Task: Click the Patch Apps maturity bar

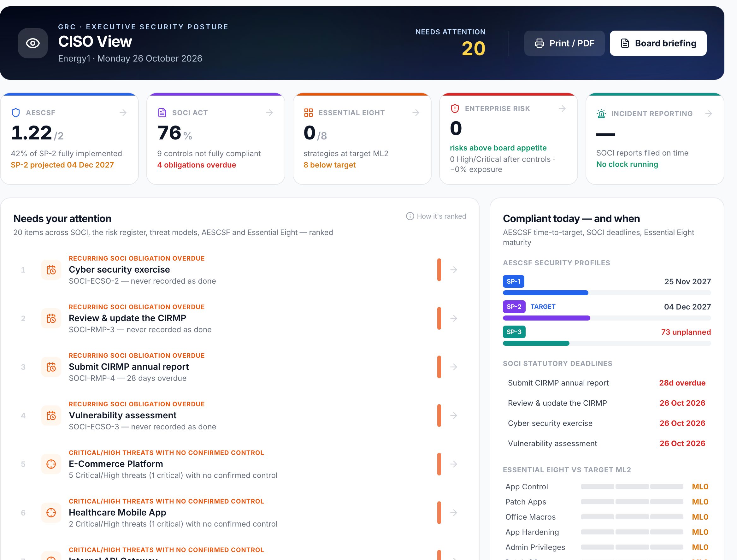Action: [x=632, y=502]
